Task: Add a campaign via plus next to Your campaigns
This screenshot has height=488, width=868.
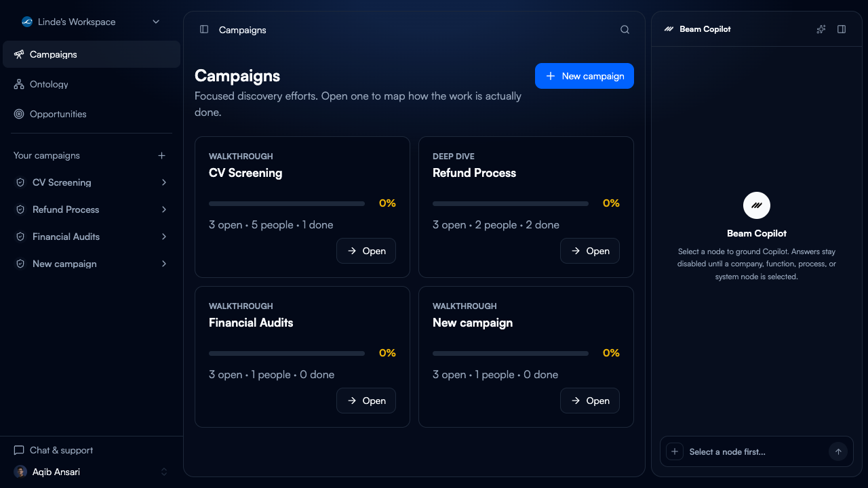Action: [x=161, y=155]
